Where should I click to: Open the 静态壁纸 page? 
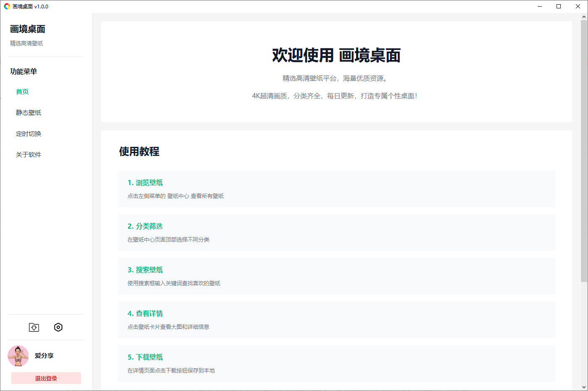tap(29, 113)
